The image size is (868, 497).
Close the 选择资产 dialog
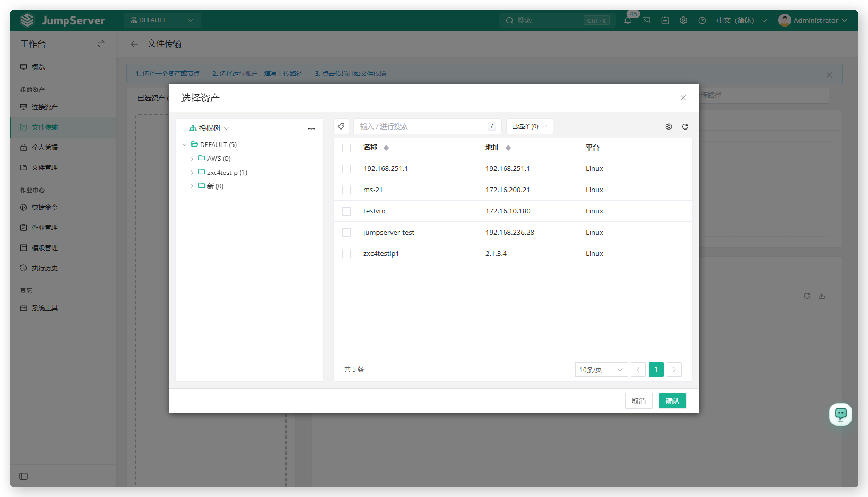click(x=683, y=98)
